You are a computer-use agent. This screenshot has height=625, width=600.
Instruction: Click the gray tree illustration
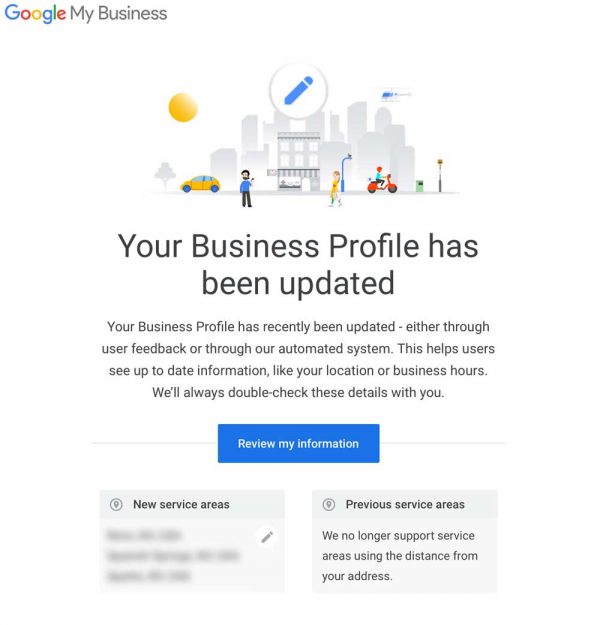click(x=165, y=176)
